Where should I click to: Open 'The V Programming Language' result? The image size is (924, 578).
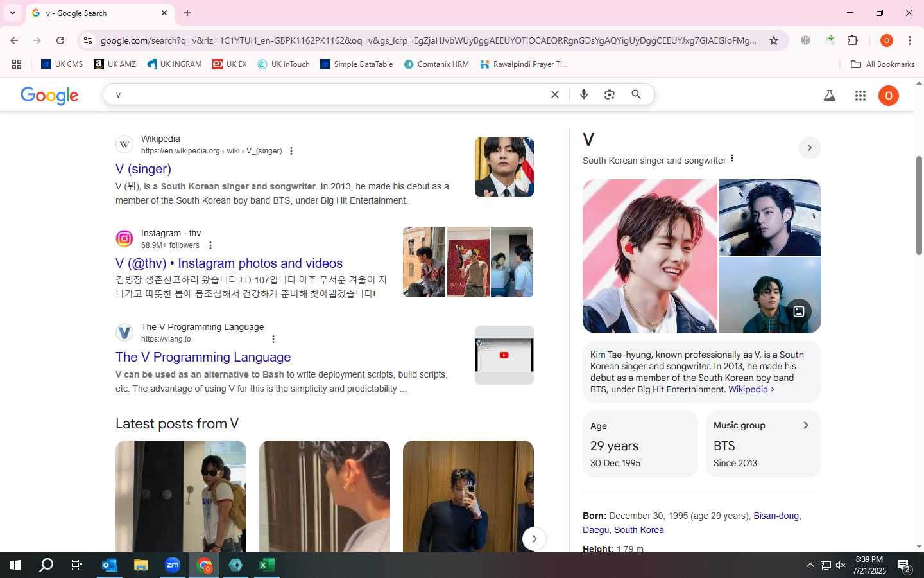[203, 357]
